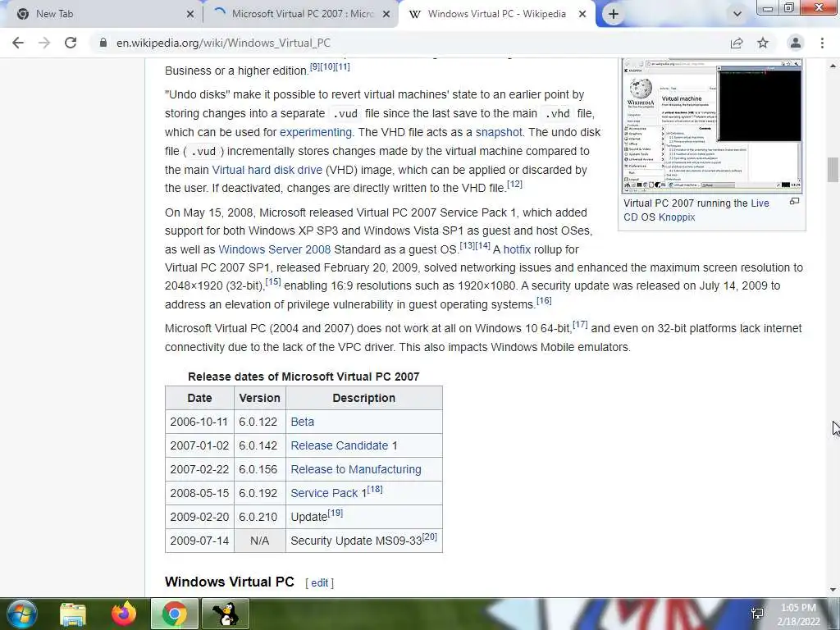The image size is (840, 630).
Task: Open the Windows Server 2008 link
Action: coord(274,249)
